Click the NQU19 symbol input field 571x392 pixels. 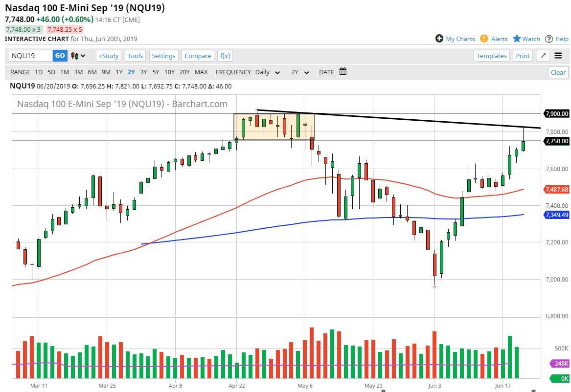(31, 56)
